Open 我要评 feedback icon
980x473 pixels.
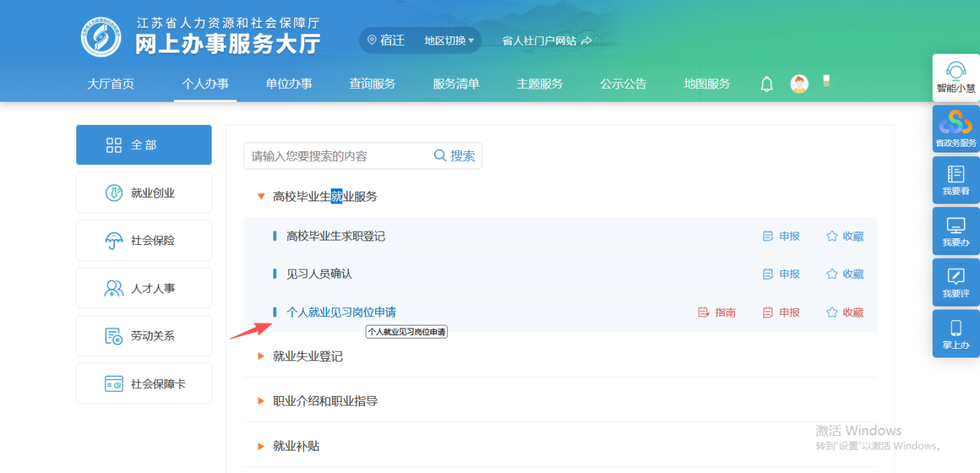pyautogui.click(x=956, y=283)
